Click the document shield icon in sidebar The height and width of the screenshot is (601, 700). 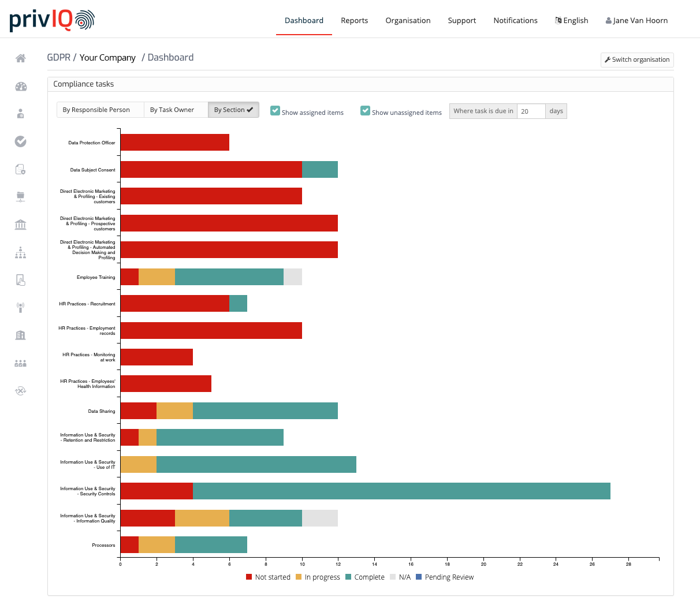pyautogui.click(x=21, y=169)
